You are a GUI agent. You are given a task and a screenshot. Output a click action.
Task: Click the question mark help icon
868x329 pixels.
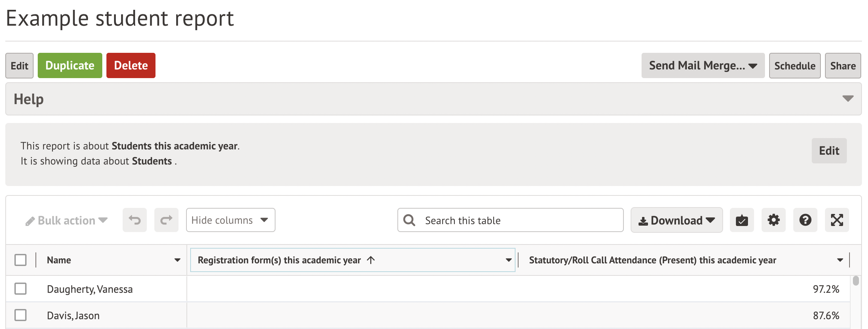(x=805, y=220)
